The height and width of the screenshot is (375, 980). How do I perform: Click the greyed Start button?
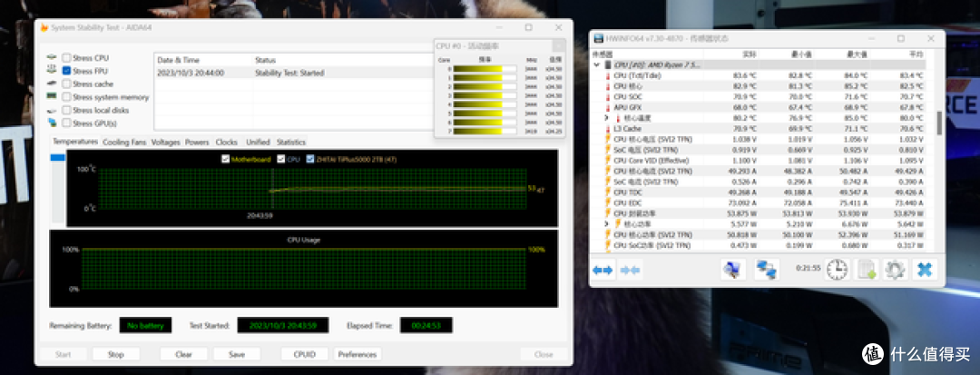click(x=64, y=354)
